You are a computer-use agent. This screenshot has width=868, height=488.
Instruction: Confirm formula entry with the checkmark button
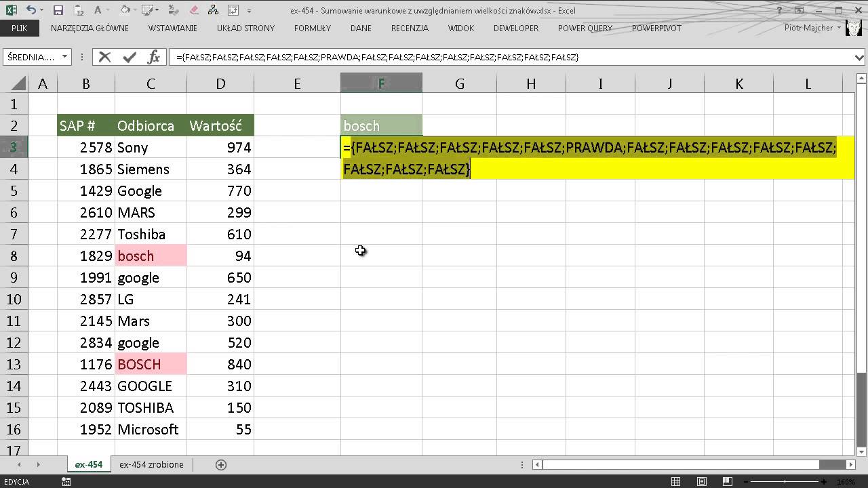130,57
